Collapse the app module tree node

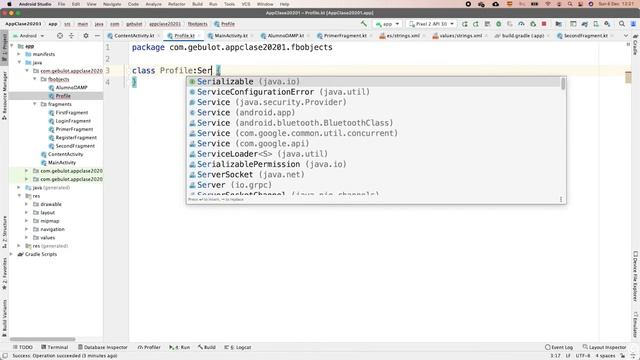pyautogui.click(x=12, y=46)
